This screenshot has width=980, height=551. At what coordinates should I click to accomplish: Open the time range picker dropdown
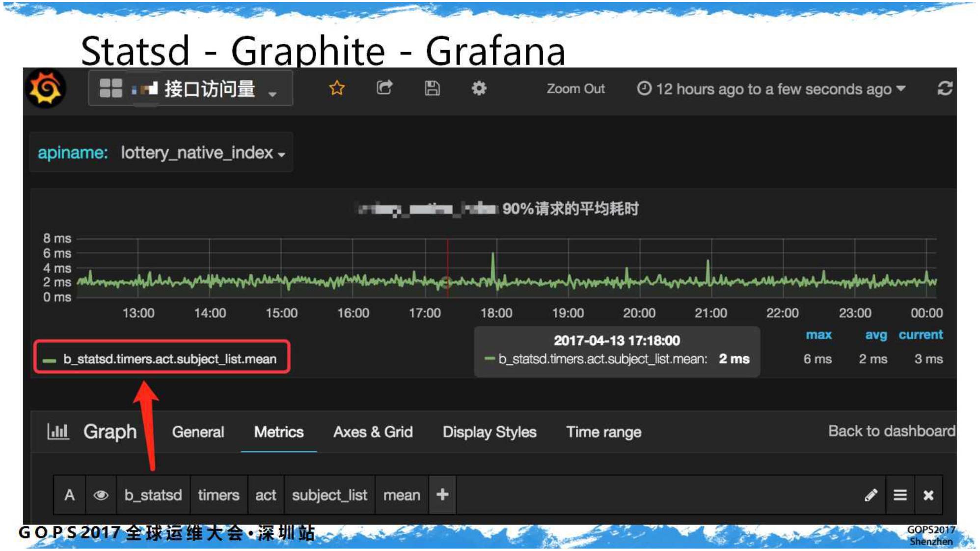point(772,89)
